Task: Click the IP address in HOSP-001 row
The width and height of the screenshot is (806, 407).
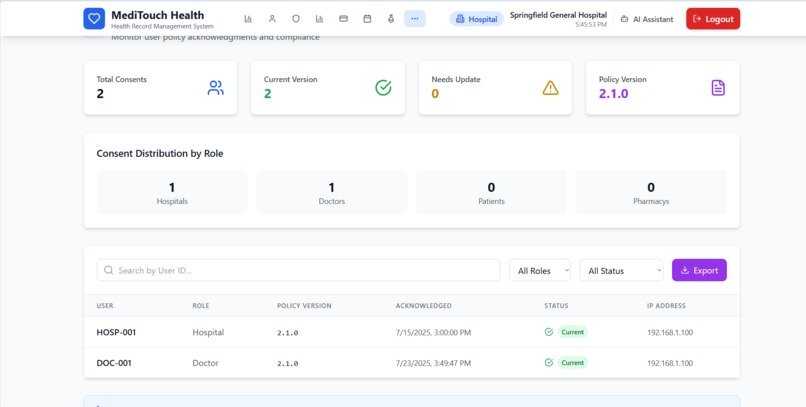Action: click(x=670, y=332)
